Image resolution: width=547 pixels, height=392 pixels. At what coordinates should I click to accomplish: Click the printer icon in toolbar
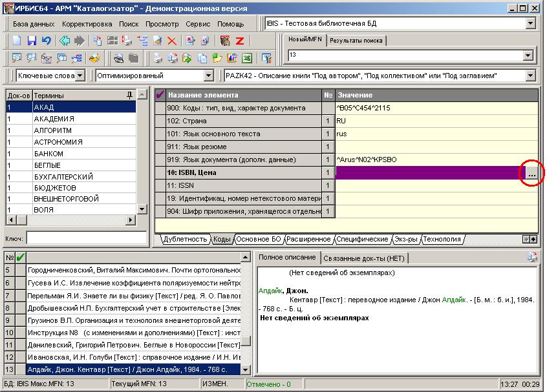tap(157, 58)
